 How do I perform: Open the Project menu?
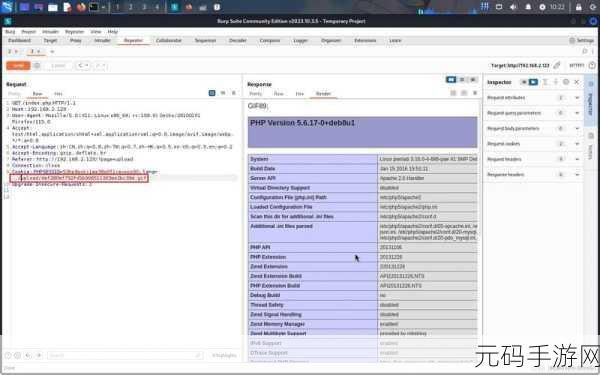(28, 32)
